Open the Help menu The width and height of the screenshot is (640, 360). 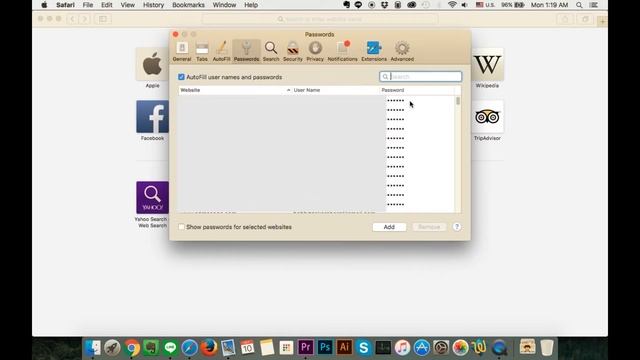pyautogui.click(x=251, y=5)
